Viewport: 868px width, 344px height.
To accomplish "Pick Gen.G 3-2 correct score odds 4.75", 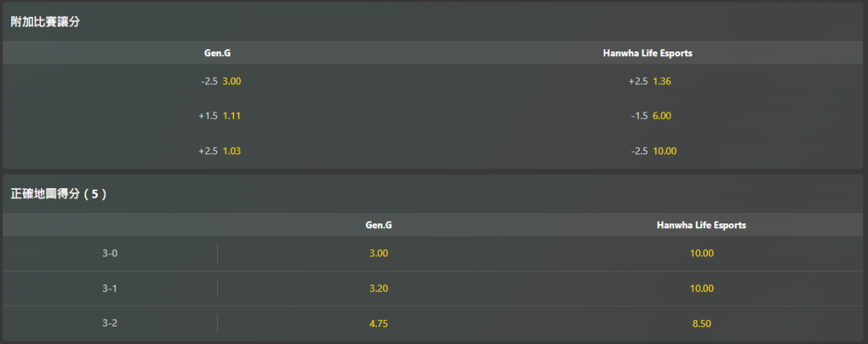I will point(379,323).
